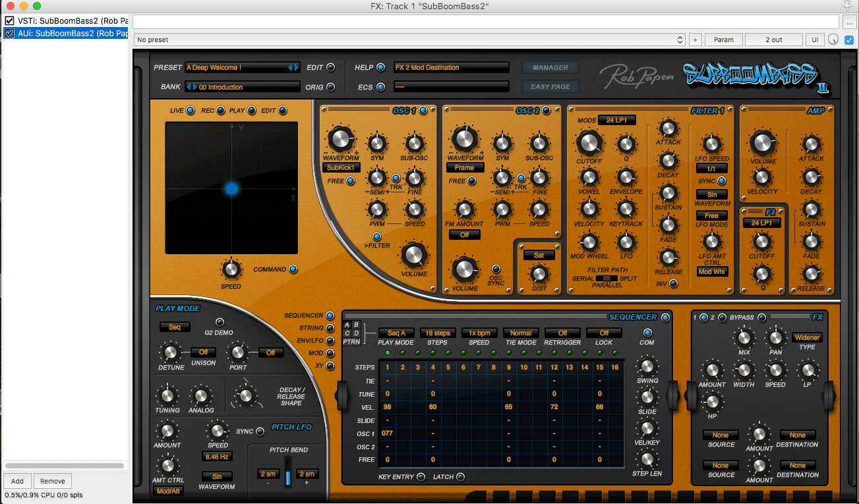Image resolution: width=859 pixels, height=504 pixels.
Task: Click the XY pad Speed knob
Action: pyautogui.click(x=231, y=269)
